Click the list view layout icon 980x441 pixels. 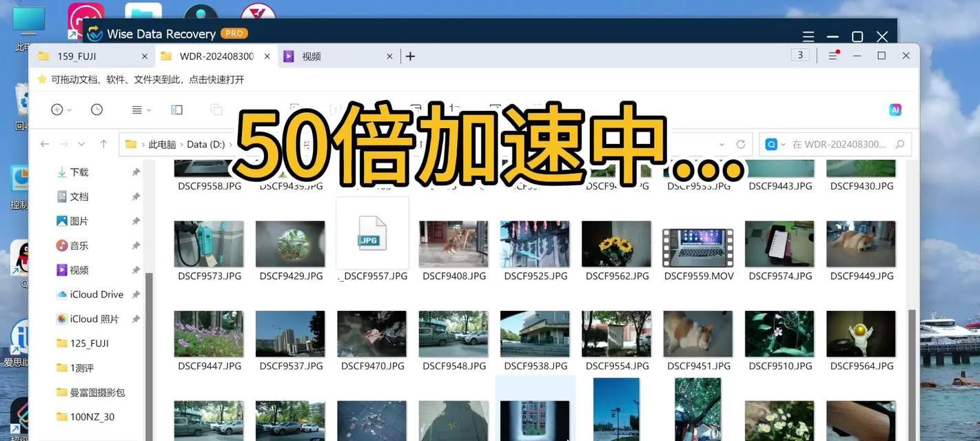pyautogui.click(x=136, y=110)
